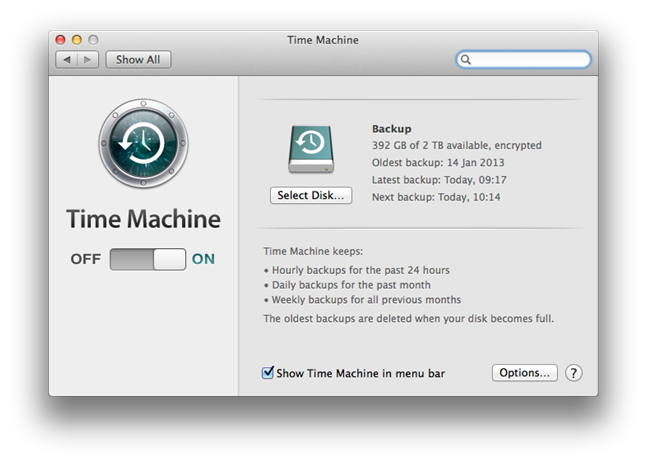Screen dimensions: 647x463
Task: Open the Select Disk dialog
Action: 311,195
